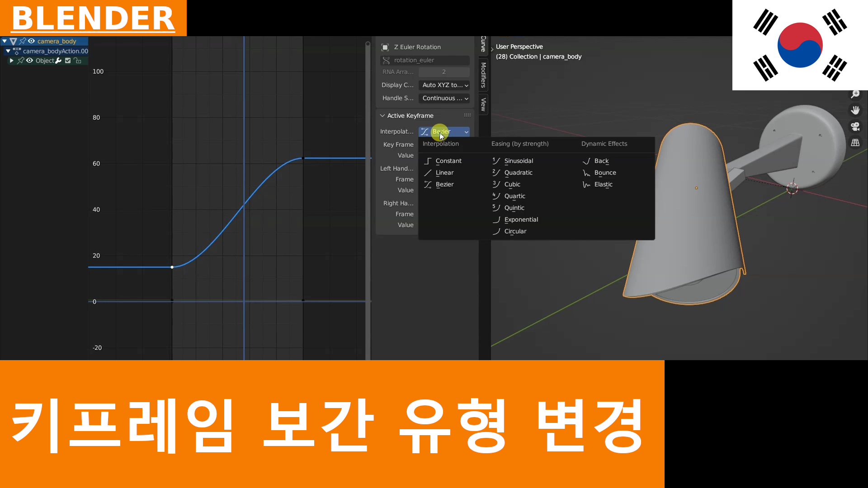Viewport: 868px width, 488px height.
Task: Open the Display Color dropdown
Action: (444, 85)
